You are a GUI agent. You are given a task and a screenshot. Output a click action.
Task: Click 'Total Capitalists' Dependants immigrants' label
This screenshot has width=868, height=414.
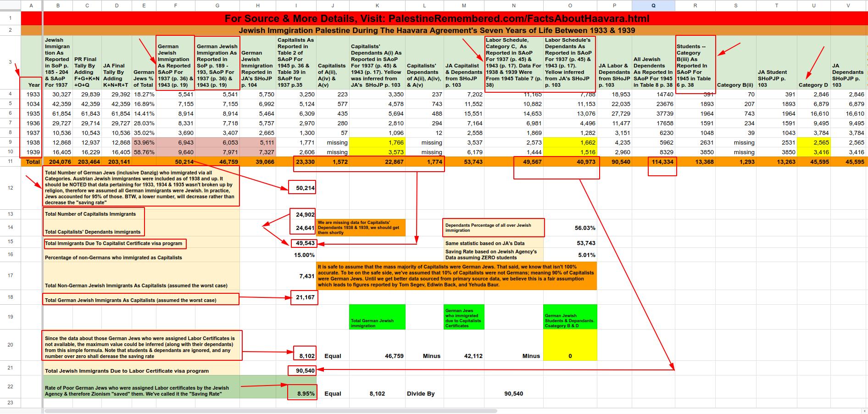coord(93,232)
